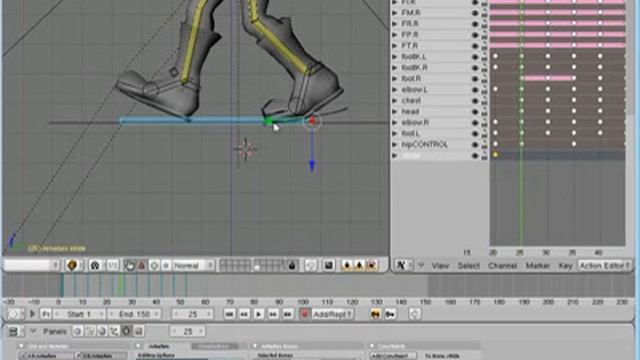Collapse Timeline header menus triangle
Viewport: 640px width, 360px height.
pyautogui.click(x=32, y=314)
